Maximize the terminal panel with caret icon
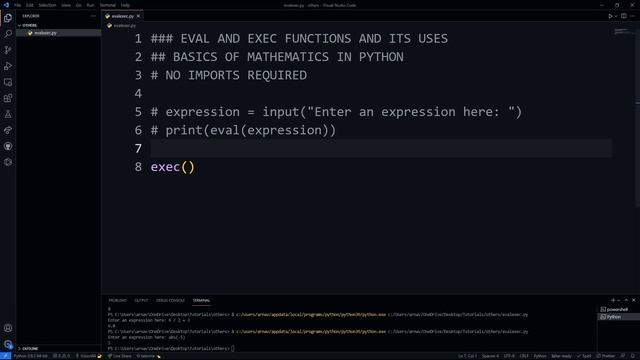 pos(626,300)
